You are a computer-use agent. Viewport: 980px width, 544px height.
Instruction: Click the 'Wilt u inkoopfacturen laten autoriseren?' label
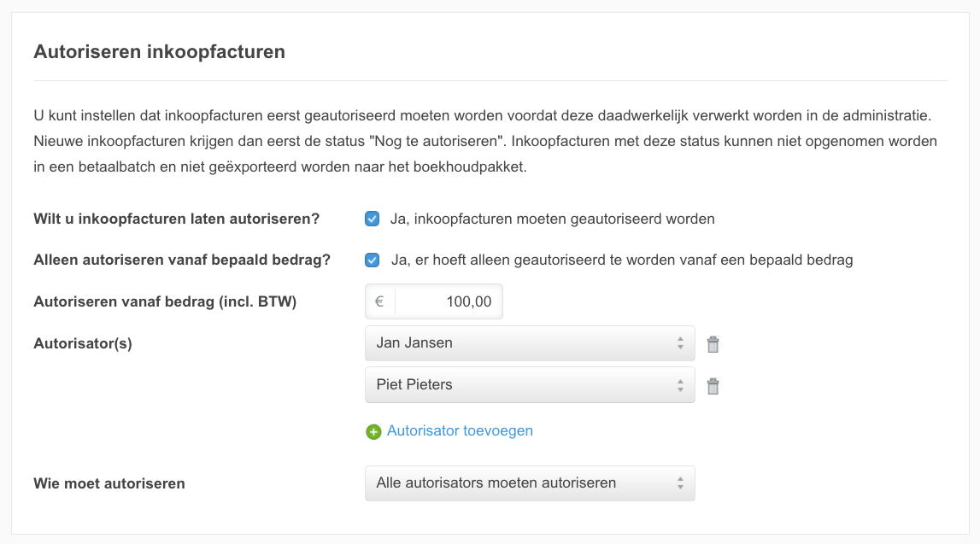(x=176, y=219)
